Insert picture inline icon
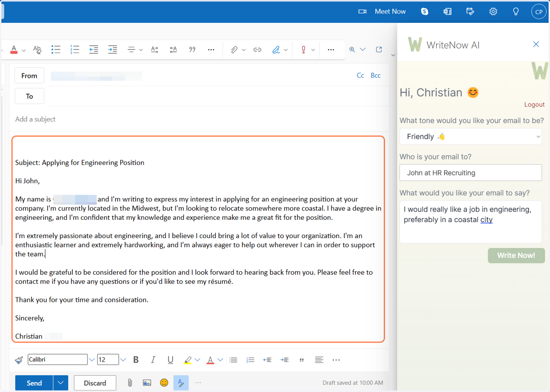The height and width of the screenshot is (392, 550). pyautogui.click(x=147, y=383)
